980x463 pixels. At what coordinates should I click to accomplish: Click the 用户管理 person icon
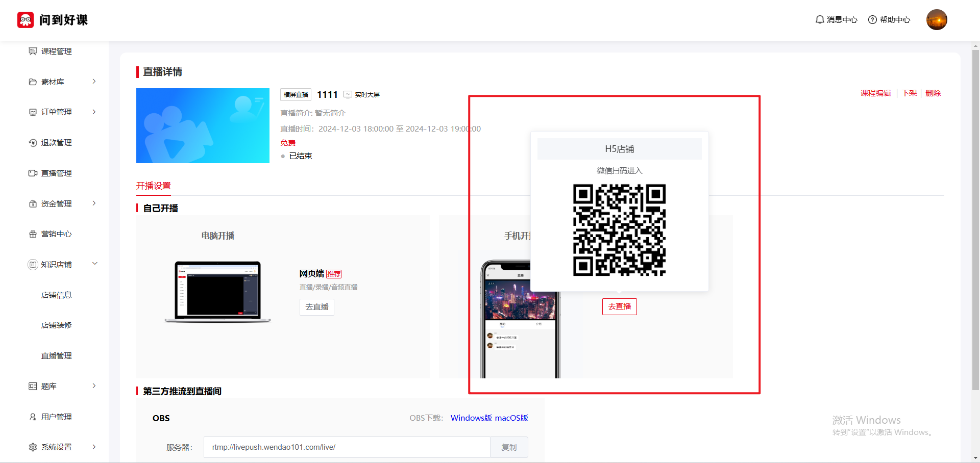click(x=33, y=417)
